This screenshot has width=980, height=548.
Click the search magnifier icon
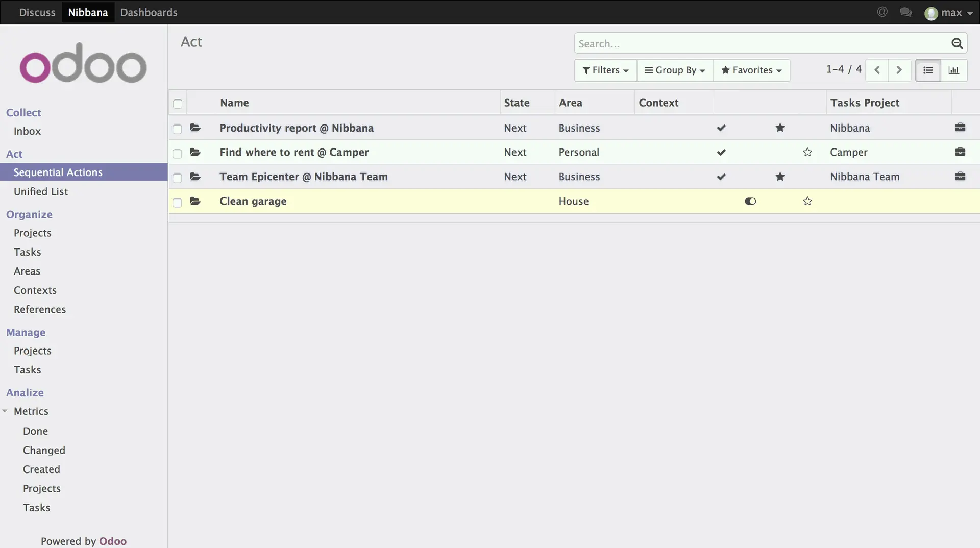click(x=957, y=44)
